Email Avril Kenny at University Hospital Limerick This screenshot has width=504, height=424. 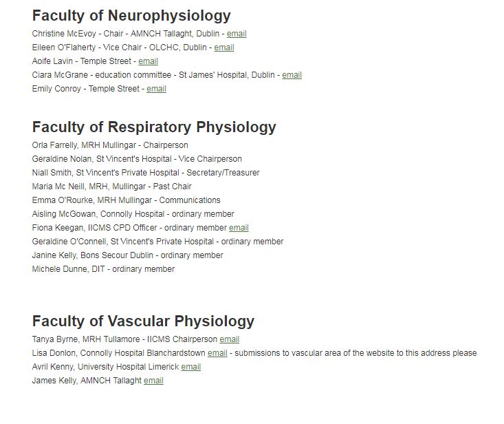[x=191, y=367]
